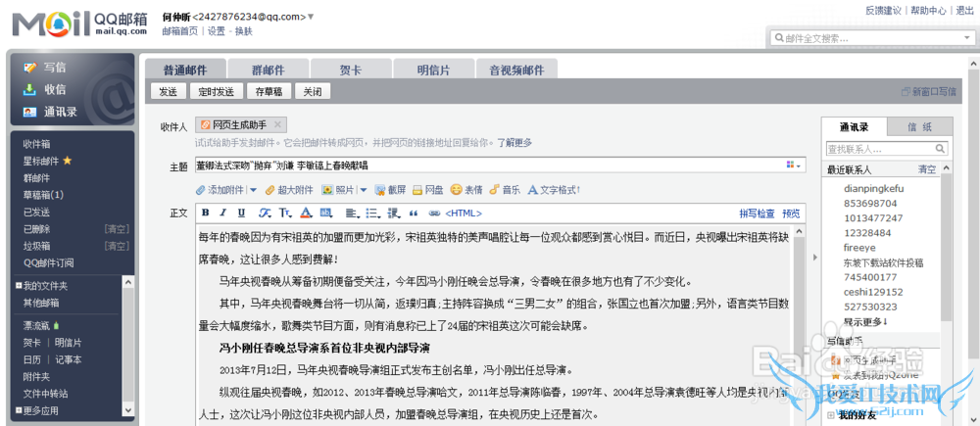This screenshot has width=980, height=426.
Task: Expand the 照片 dropdown arrow
Action: point(364,190)
